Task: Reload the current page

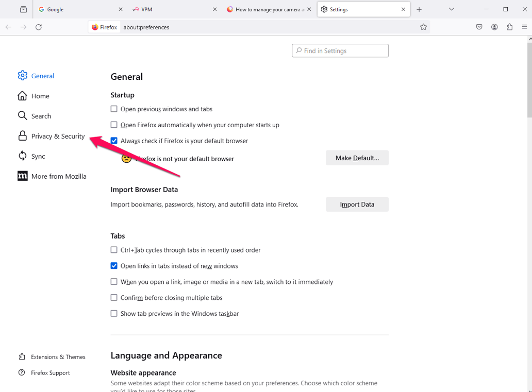Action: coord(39,27)
